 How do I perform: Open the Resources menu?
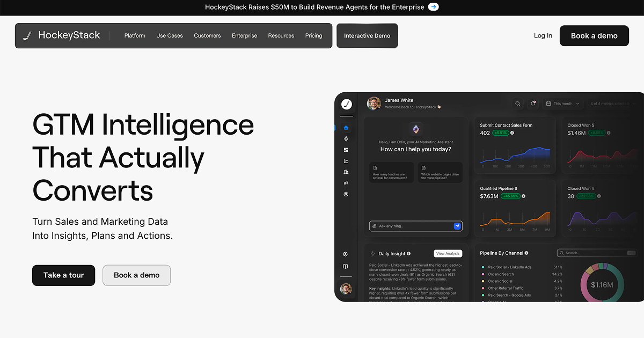(281, 36)
